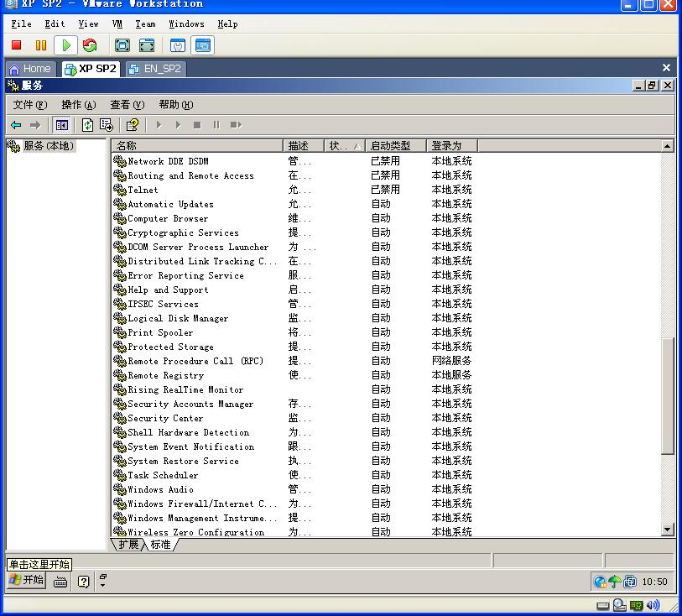Sort by the 登录为 column header
682x616 pixels.
(x=452, y=146)
